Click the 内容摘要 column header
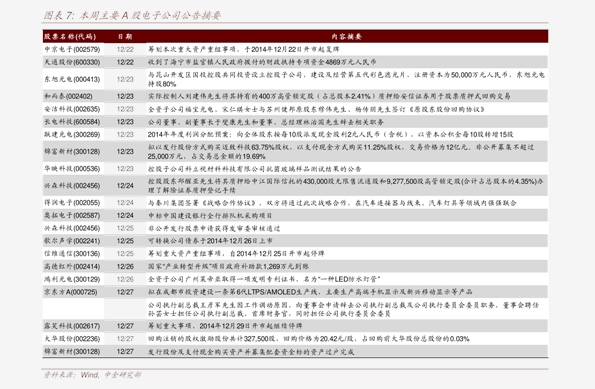This screenshot has height=389, width=595. tap(346, 36)
